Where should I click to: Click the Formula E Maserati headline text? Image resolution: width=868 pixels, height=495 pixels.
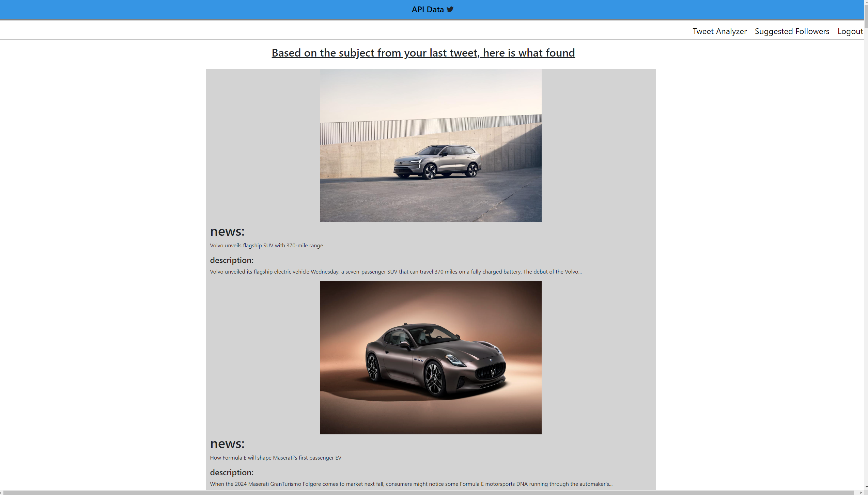pos(275,458)
